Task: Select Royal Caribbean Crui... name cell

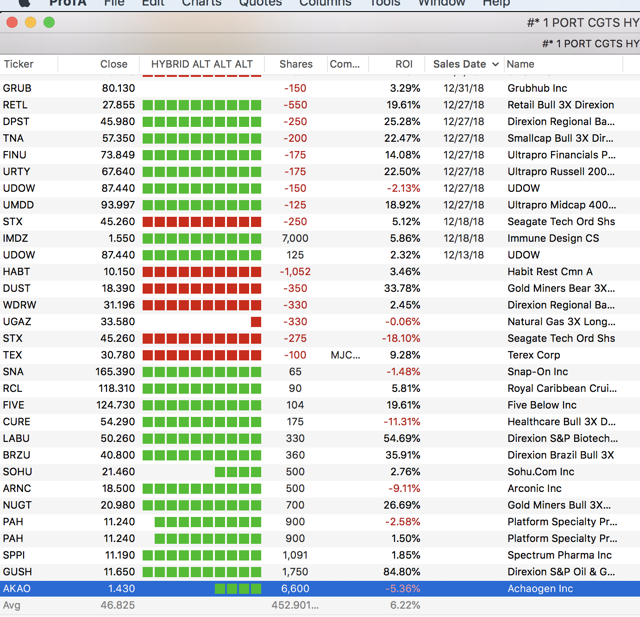Action: pos(562,388)
